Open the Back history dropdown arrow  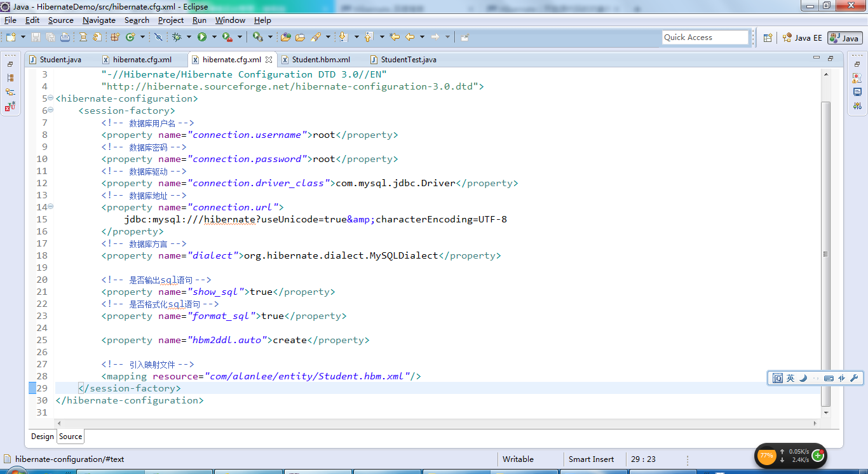point(422,37)
